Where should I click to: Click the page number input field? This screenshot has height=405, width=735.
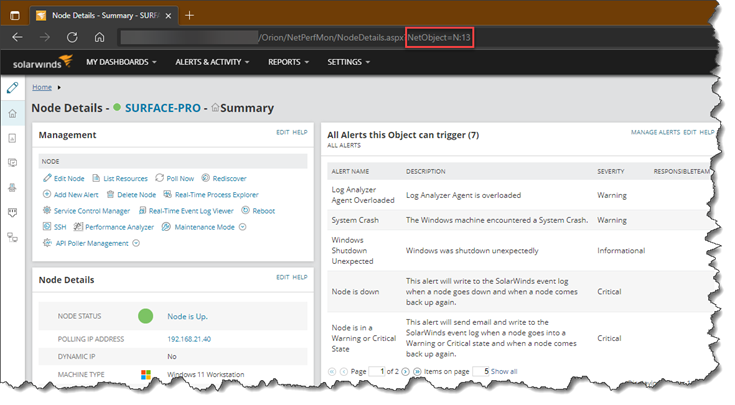point(377,371)
